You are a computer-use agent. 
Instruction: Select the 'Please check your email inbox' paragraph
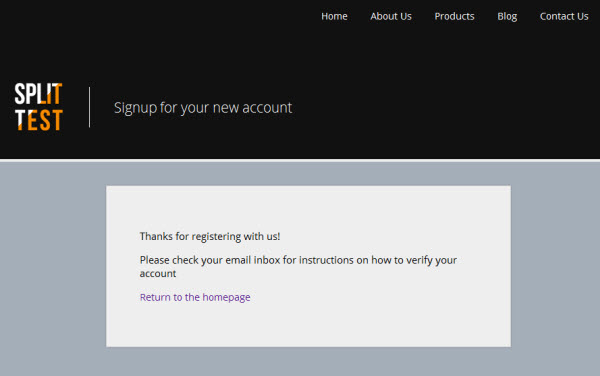(298, 267)
